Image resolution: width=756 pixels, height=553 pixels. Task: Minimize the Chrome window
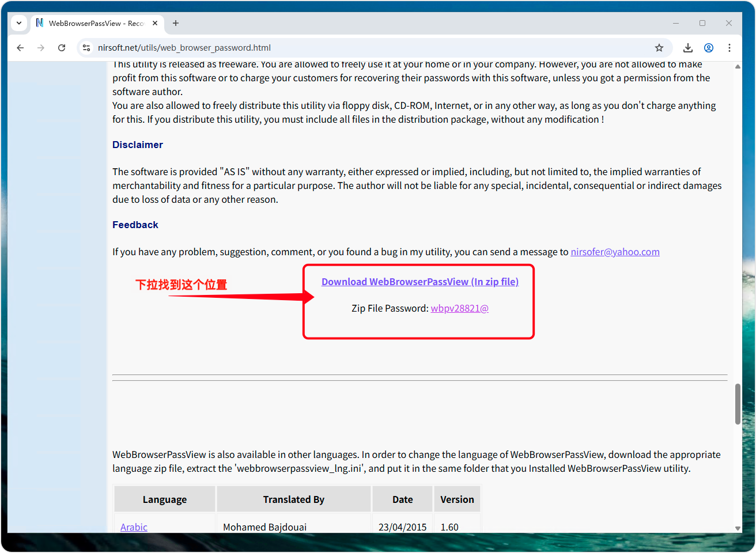pyautogui.click(x=676, y=23)
